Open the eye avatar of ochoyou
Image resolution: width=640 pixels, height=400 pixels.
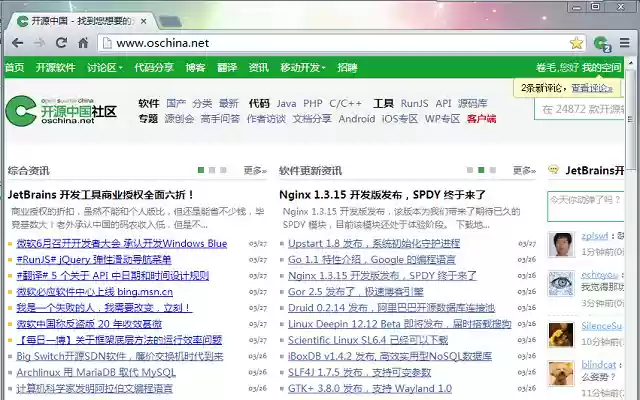561,283
